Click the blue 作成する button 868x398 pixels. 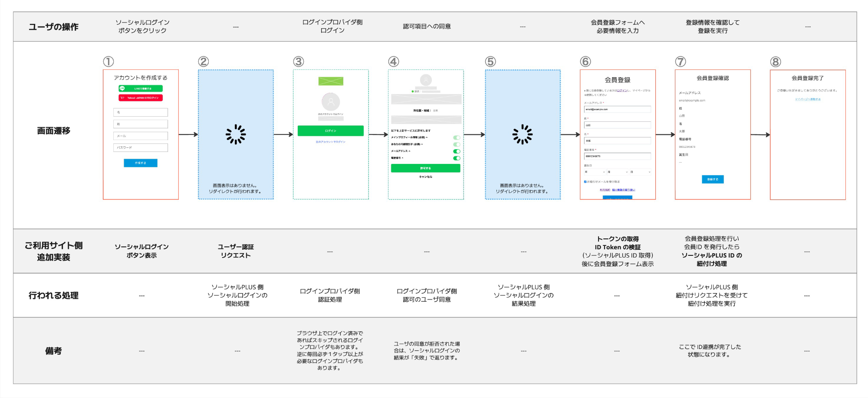pyautogui.click(x=141, y=163)
